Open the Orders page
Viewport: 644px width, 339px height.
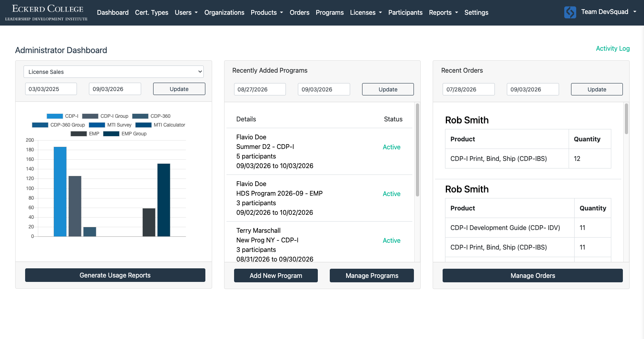tap(299, 12)
